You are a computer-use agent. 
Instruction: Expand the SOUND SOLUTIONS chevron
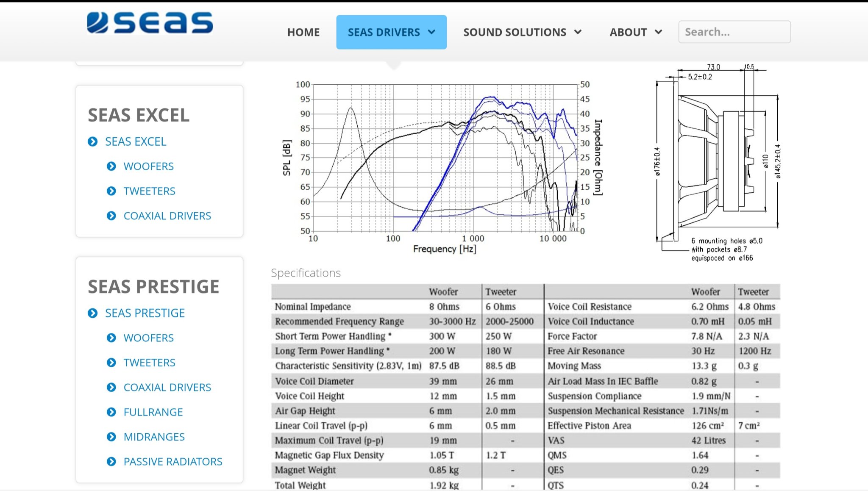578,32
